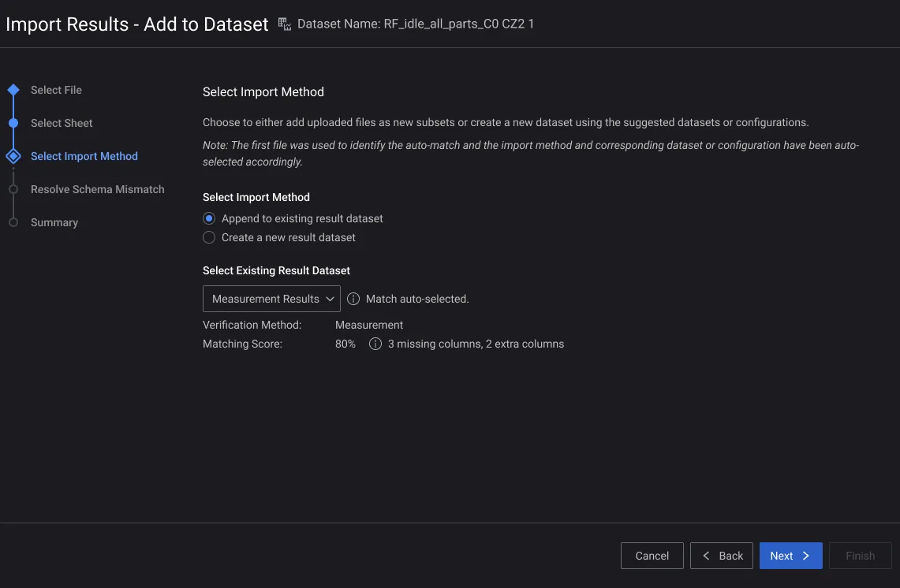
Task: Click the Select Existing Result Dataset label
Action: click(276, 271)
